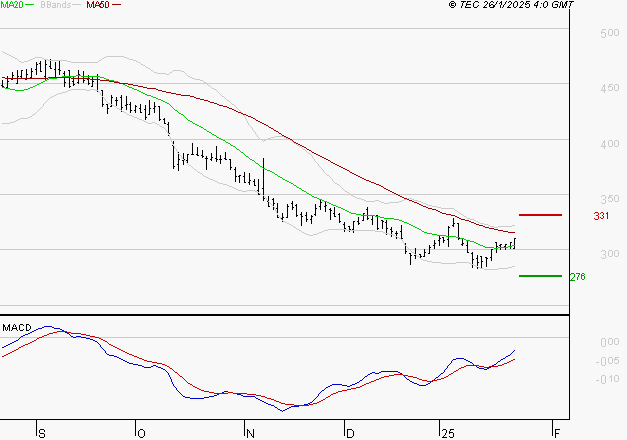Select the O month marker on time axis
Screen dimensions: 627x440
point(141,433)
